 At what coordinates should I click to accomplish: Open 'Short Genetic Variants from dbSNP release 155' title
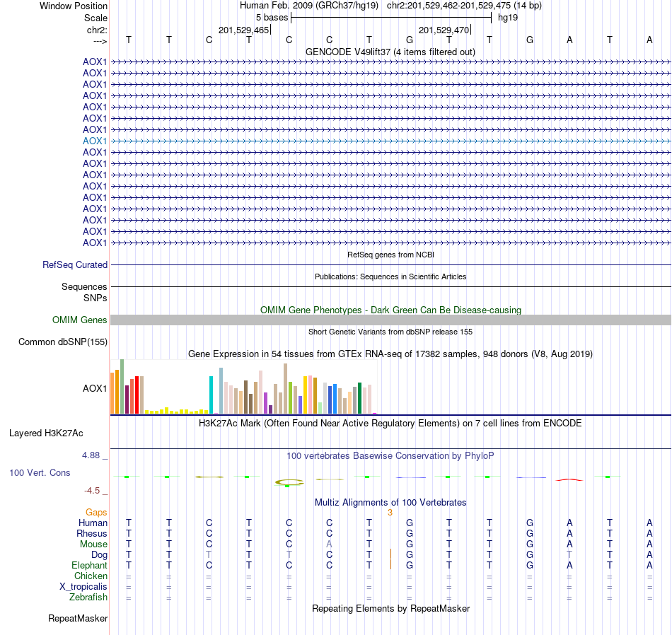pyautogui.click(x=390, y=332)
